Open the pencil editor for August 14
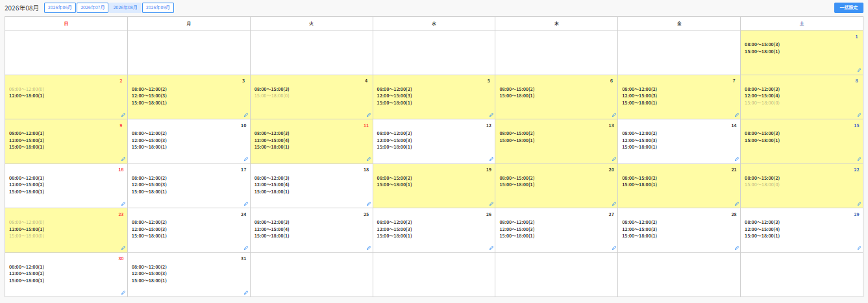This screenshot has height=303, width=868. click(736, 159)
